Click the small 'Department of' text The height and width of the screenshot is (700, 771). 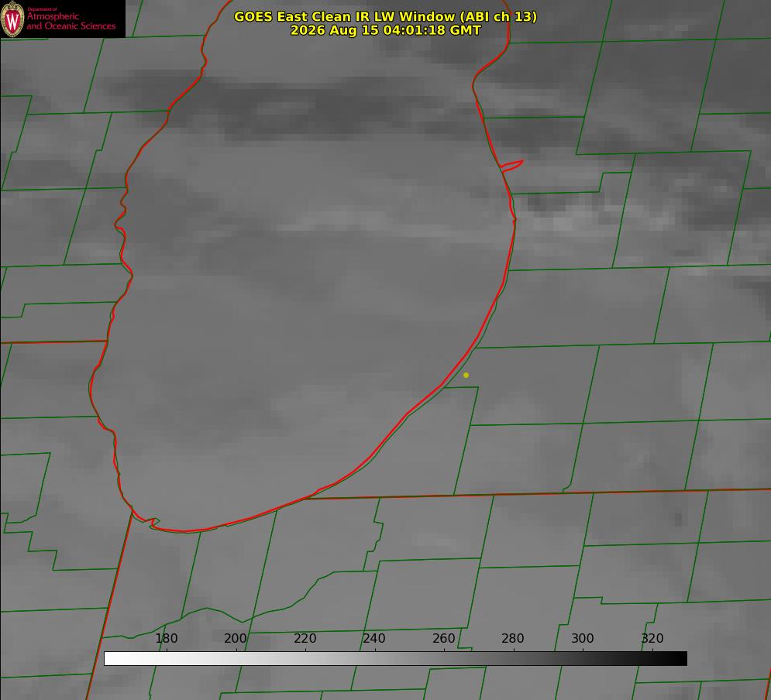[x=42, y=9]
